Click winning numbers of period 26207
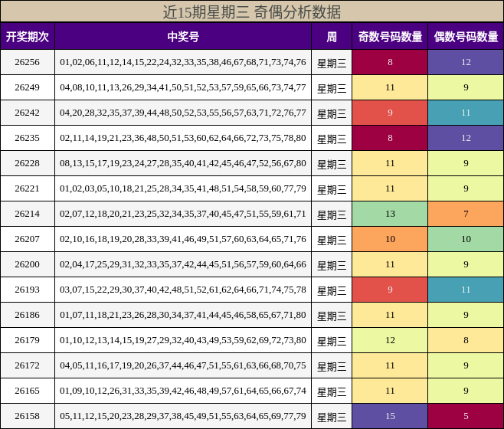This screenshot has width=504, height=429. [x=183, y=239]
